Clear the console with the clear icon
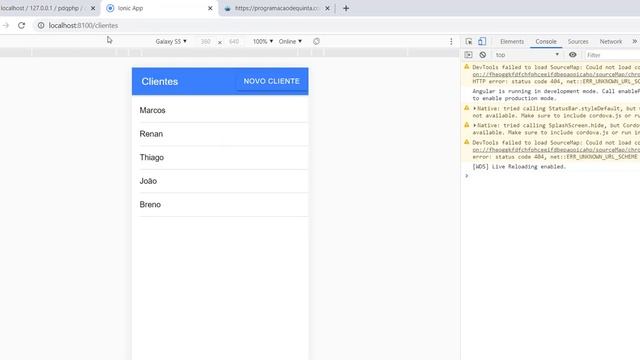The width and height of the screenshot is (640, 360). click(x=483, y=55)
